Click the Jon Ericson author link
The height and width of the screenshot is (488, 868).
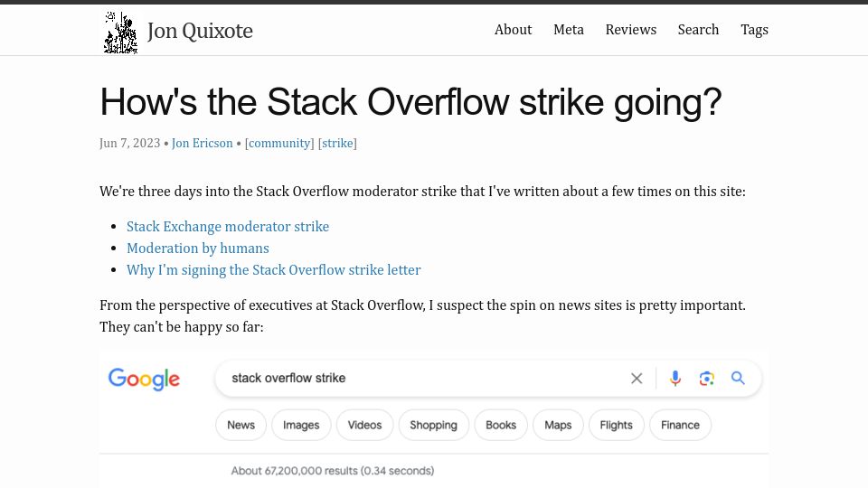click(x=202, y=144)
